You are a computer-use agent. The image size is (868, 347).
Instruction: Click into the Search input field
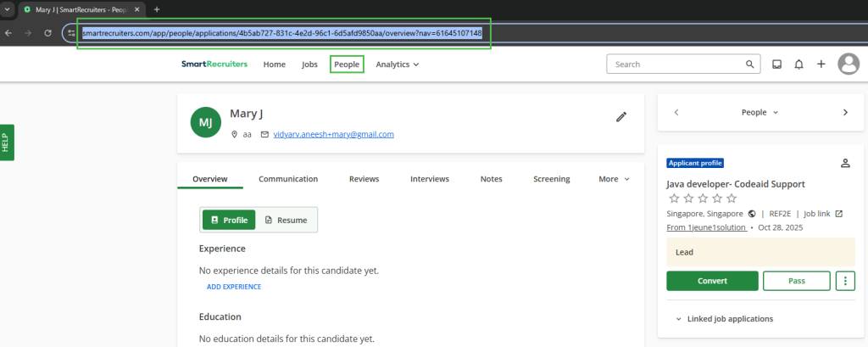tap(676, 64)
